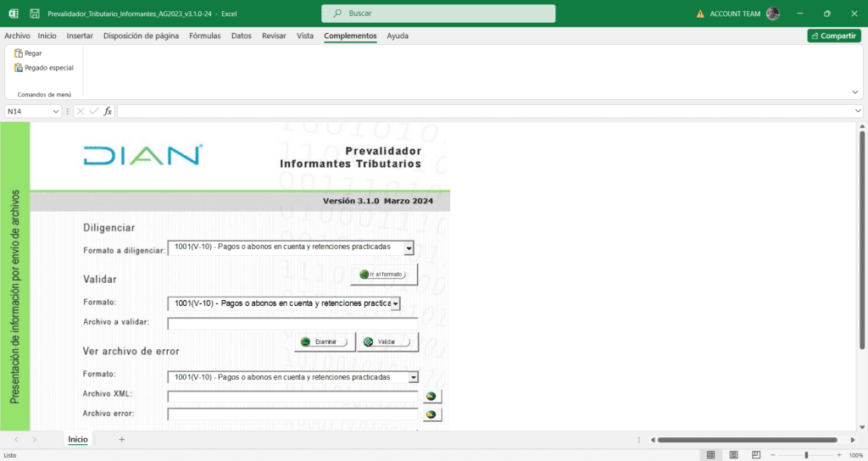Image resolution: width=868 pixels, height=461 pixels.
Task: Switch to Page Break Preview in status bar
Action: tap(756, 455)
